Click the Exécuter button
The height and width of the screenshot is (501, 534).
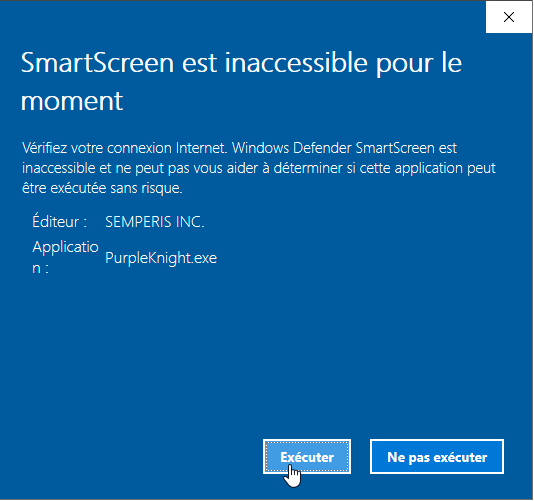(x=307, y=456)
